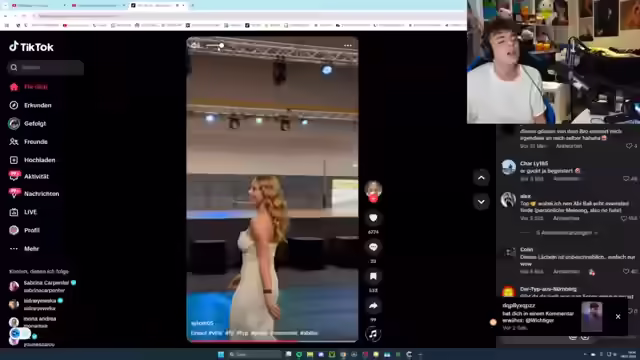The image size is (640, 360).
Task: Open Sabrina Carpenter's followed account
Action: (45, 286)
